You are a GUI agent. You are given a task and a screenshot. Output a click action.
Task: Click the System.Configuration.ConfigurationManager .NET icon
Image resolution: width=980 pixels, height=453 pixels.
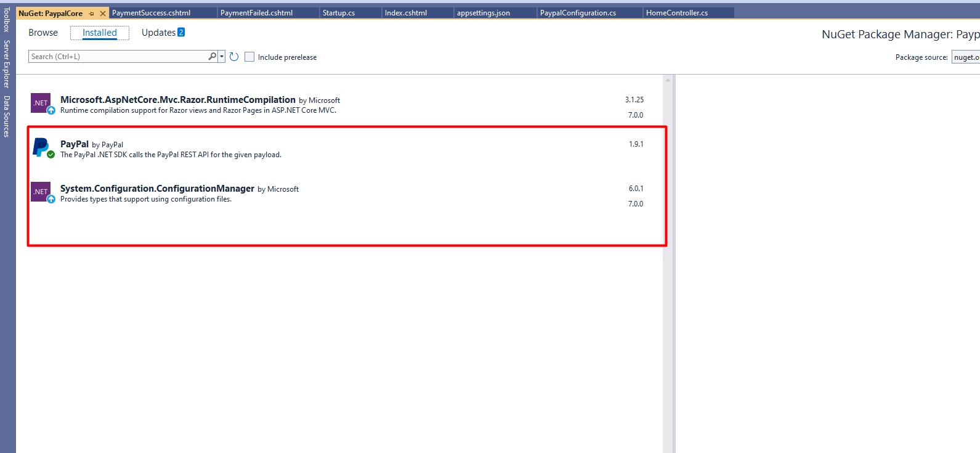coord(41,192)
